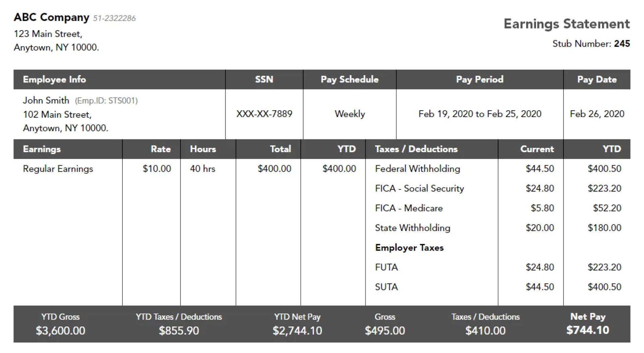Viewport: 644px width, 353px height.
Task: Select the masked SSN XXX-XX-7889
Action: tap(264, 114)
